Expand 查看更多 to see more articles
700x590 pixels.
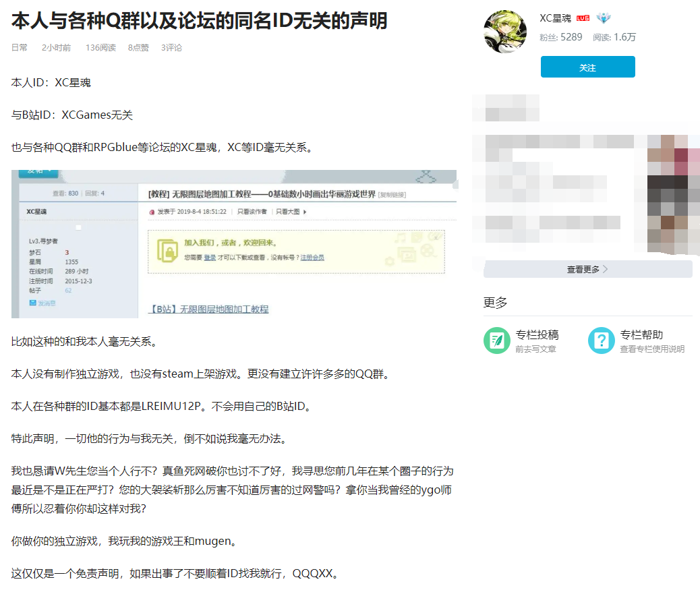[587, 269]
